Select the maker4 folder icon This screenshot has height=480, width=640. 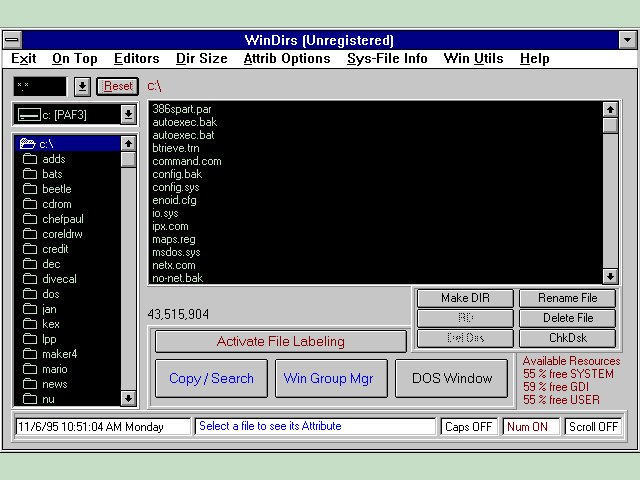(30, 354)
